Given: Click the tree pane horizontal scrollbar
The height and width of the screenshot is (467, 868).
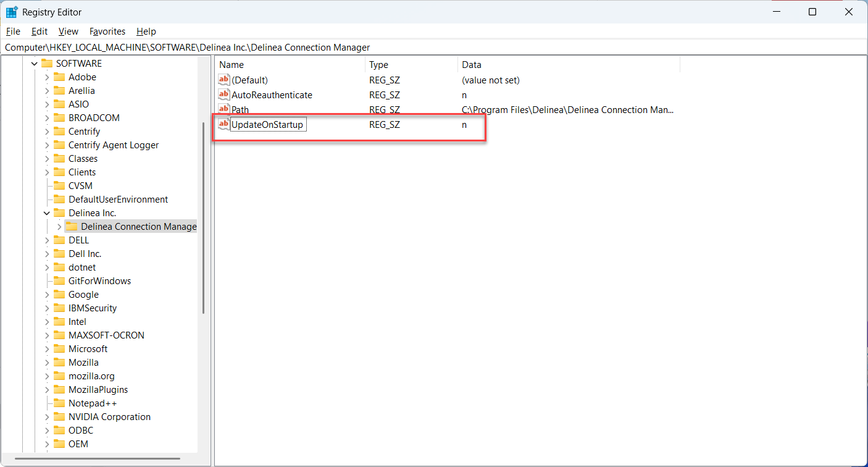Looking at the screenshot, I should coord(98,458).
